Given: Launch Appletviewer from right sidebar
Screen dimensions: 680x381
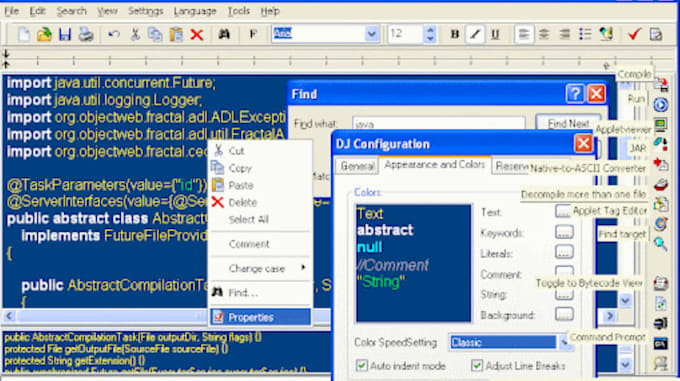Looking at the screenshot, I should [x=661, y=125].
